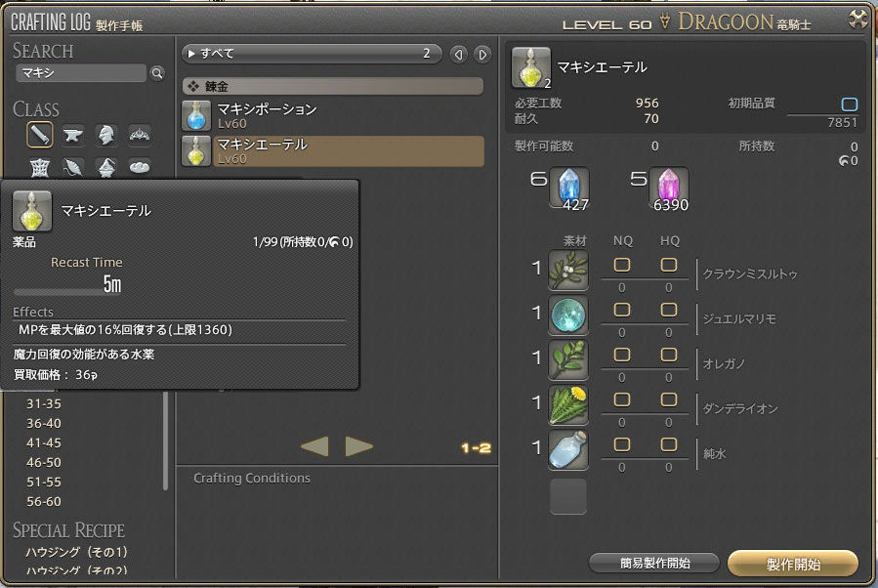Go to next category with right arrow
This screenshot has height=588, width=878.
point(482,55)
